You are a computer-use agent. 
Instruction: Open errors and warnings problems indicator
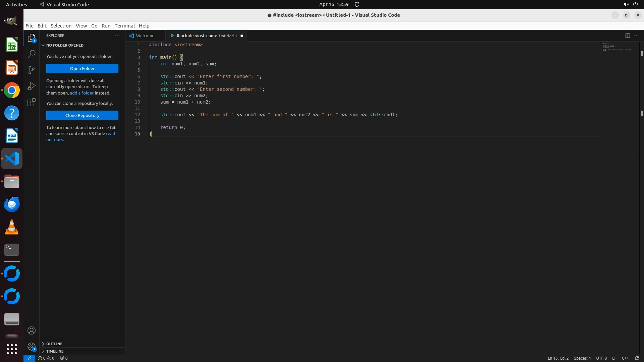[46, 358]
